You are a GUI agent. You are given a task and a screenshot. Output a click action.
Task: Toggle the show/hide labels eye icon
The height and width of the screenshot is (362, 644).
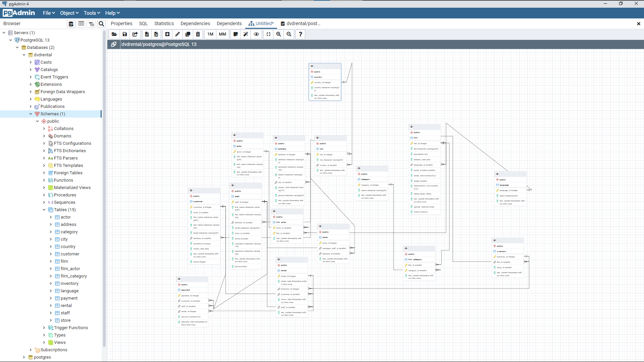point(256,34)
